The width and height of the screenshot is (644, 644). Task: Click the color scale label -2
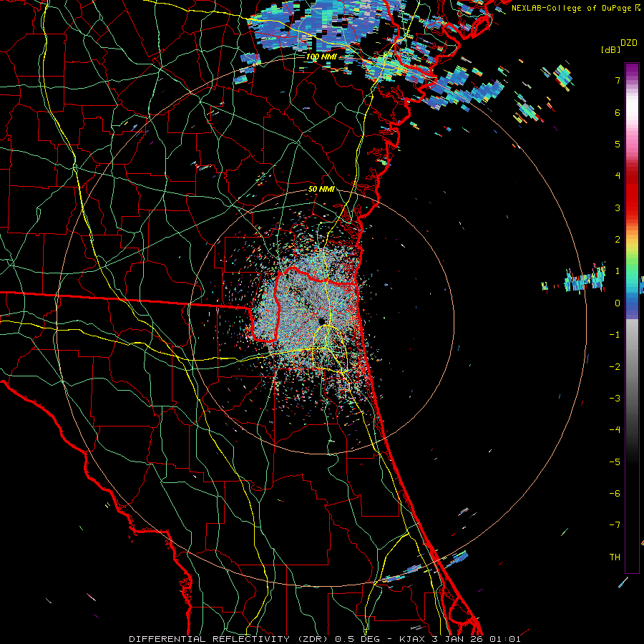[615, 366]
